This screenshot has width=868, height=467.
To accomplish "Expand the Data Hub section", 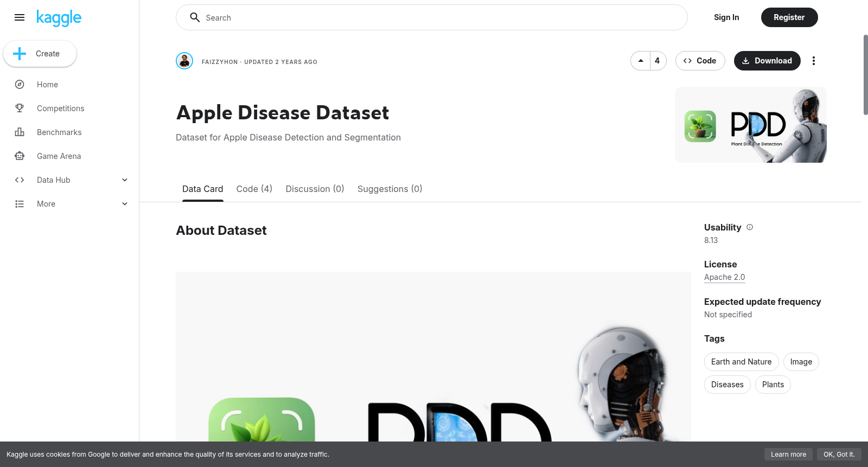I will (125, 180).
